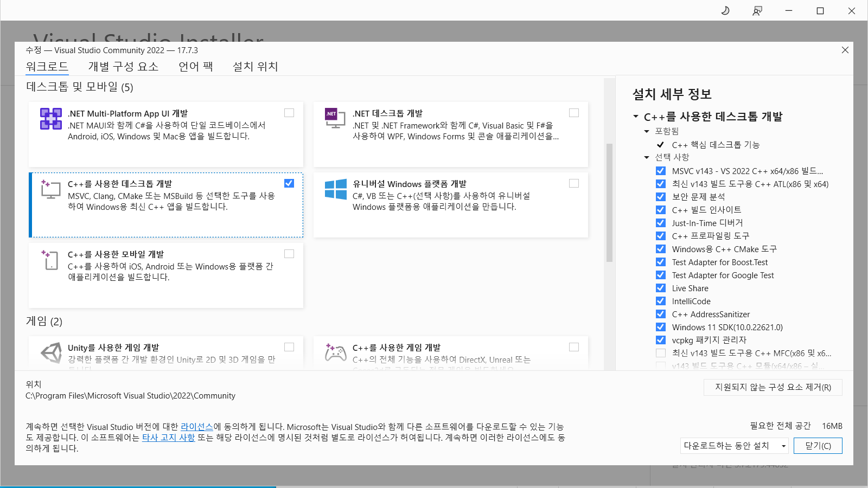Click the C++ game development controller icon
Screen dimensions: 868x488
pyautogui.click(x=335, y=352)
